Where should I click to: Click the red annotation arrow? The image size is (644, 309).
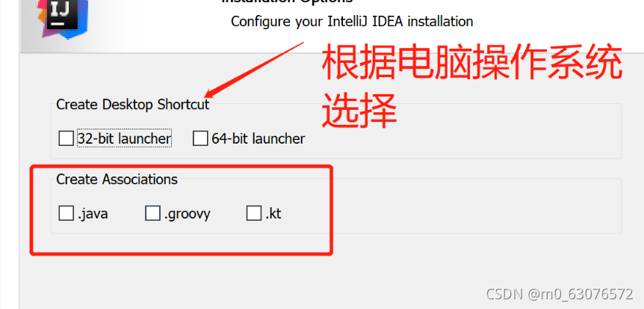tap(255, 69)
